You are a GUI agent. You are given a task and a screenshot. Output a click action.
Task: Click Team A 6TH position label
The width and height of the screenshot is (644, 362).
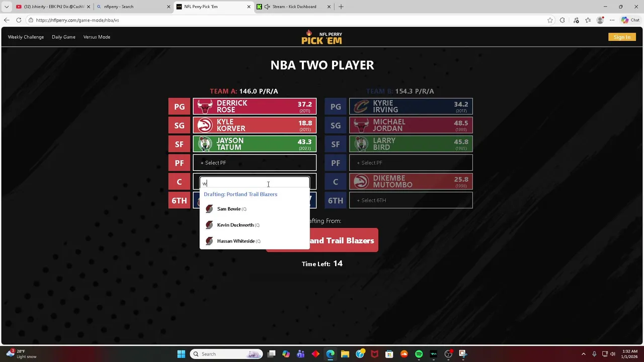(x=179, y=201)
